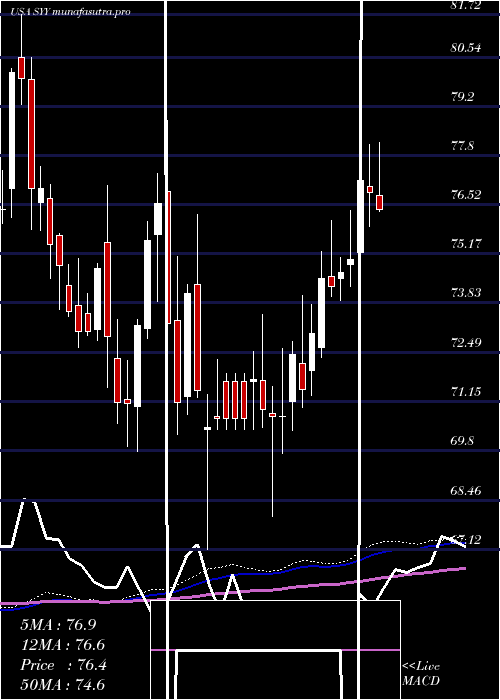This screenshot has width=500, height=700.
Task: Click the 81.72 price axis label
Action: (466, 5)
